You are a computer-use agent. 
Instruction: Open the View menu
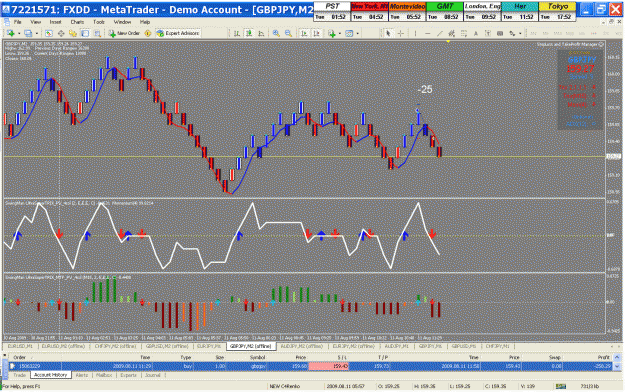(35, 22)
